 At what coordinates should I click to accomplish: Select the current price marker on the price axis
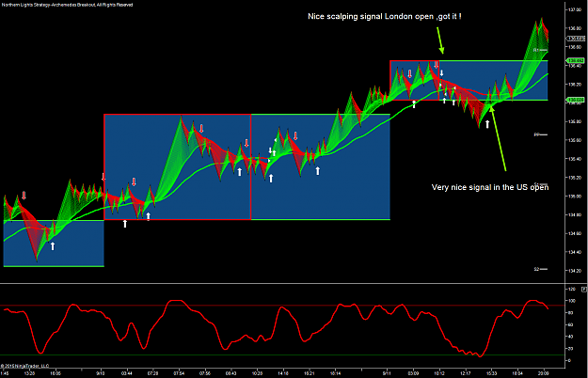click(576, 39)
